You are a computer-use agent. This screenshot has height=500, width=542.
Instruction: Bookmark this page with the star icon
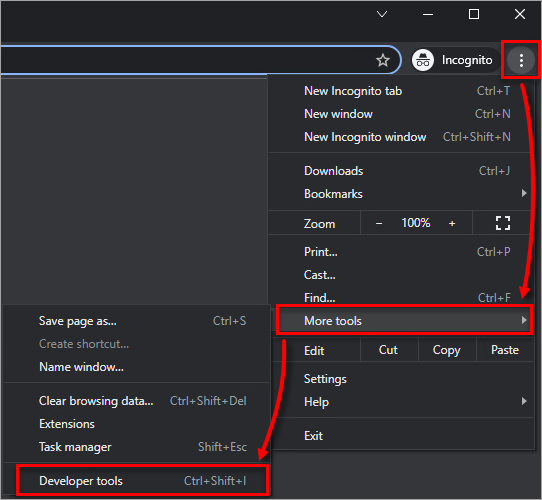click(x=383, y=60)
